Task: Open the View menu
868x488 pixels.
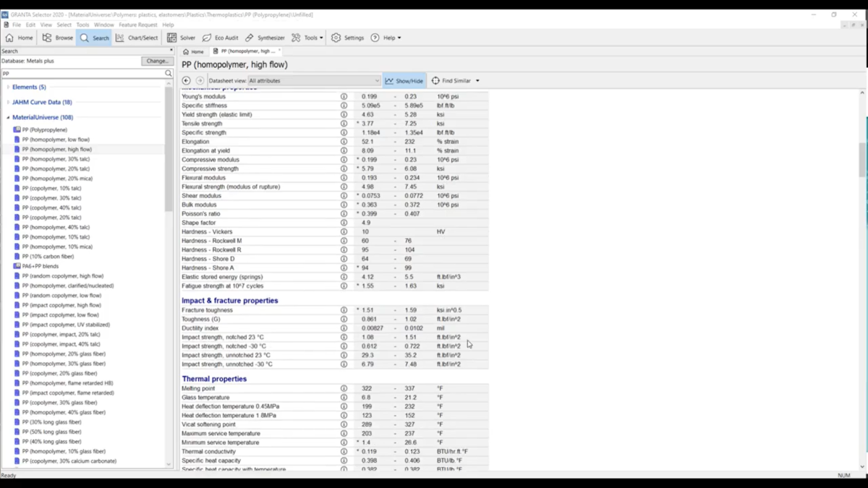Action: (46, 25)
